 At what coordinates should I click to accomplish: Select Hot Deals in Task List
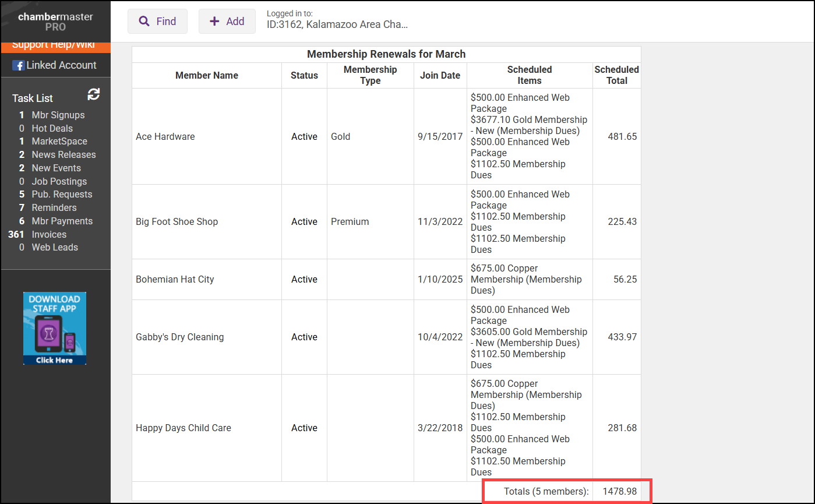coord(52,128)
